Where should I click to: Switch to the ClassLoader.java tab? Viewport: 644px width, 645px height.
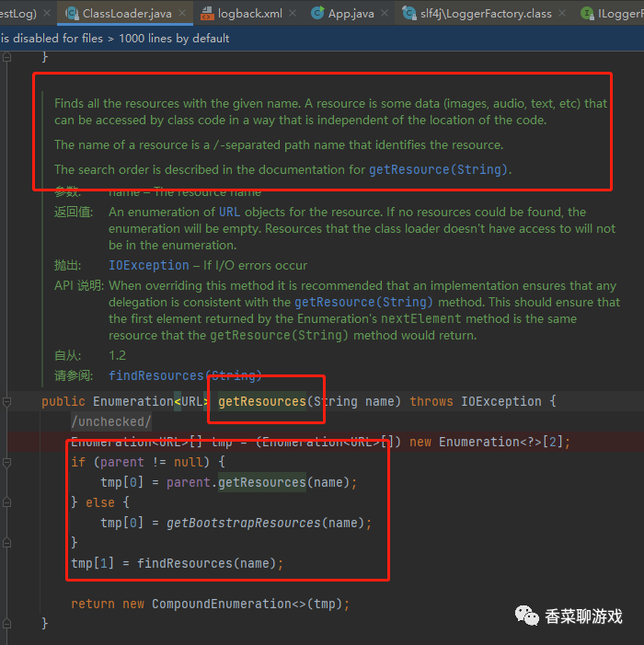coord(127,14)
